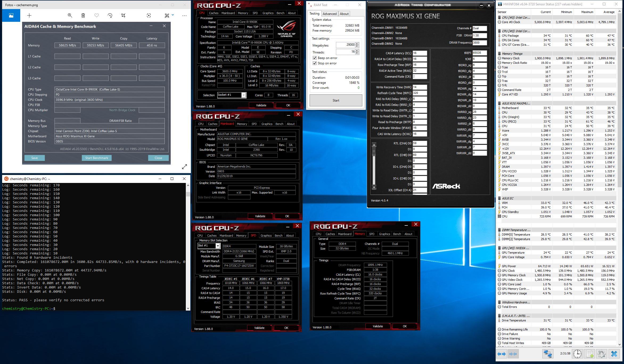Open the Slot #1 memory slot dropdown
624x364 pixels.
217,246
